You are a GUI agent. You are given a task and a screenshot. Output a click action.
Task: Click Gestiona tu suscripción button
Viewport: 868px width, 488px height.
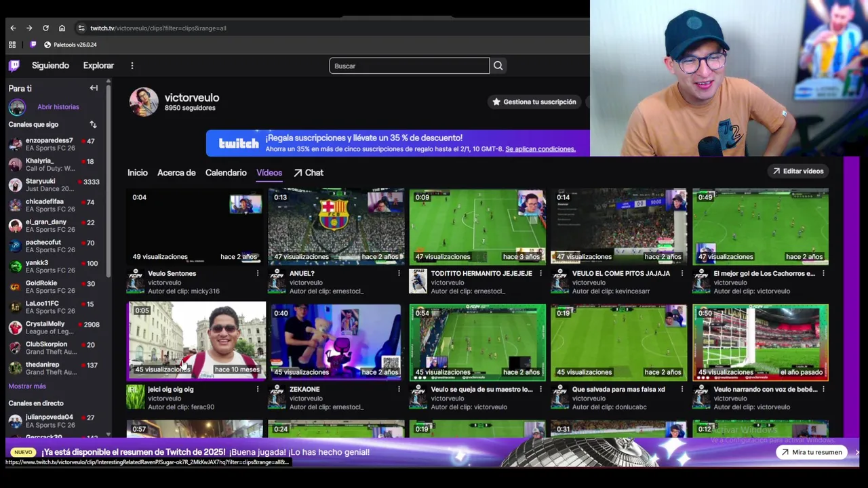click(x=534, y=102)
